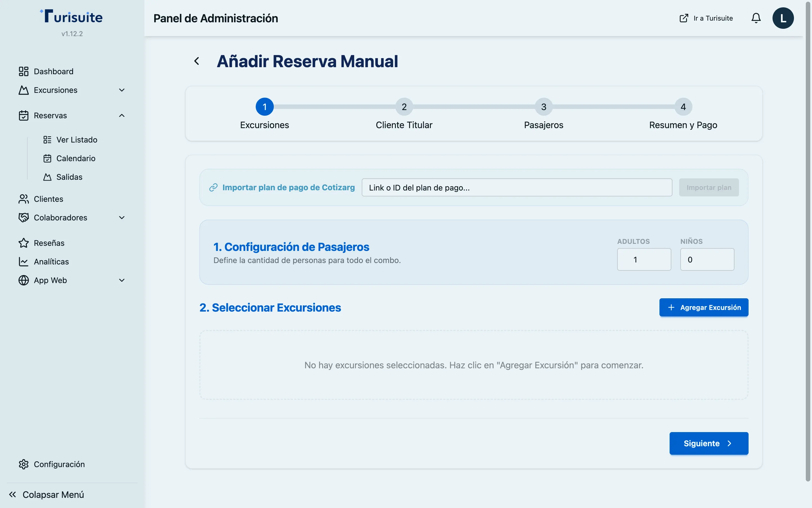Click the App Web globe icon
Viewport: 812px width, 508px height.
click(23, 280)
